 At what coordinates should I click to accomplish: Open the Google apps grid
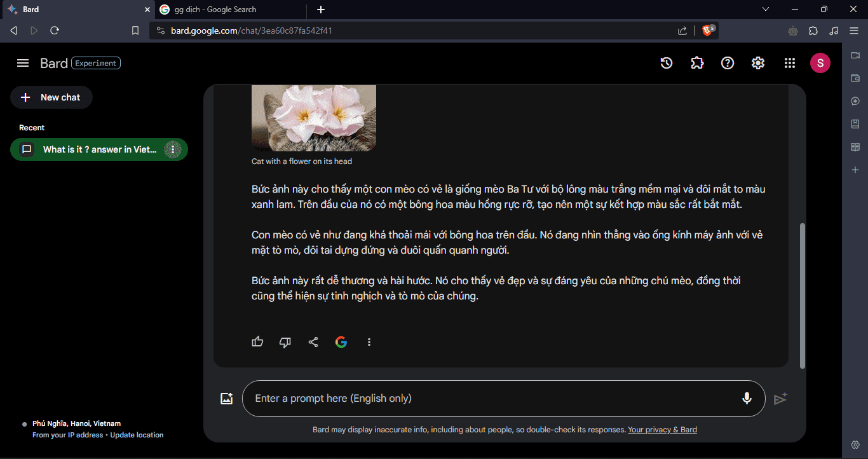(790, 63)
